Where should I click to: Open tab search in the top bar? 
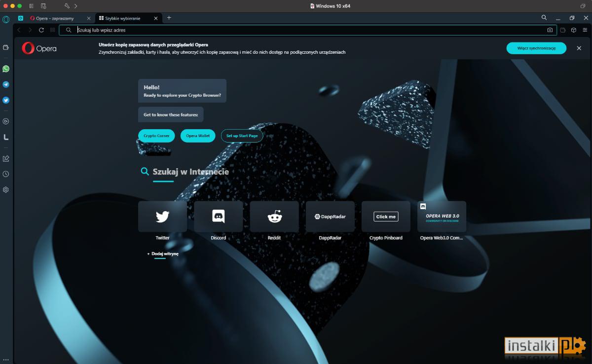544,18
